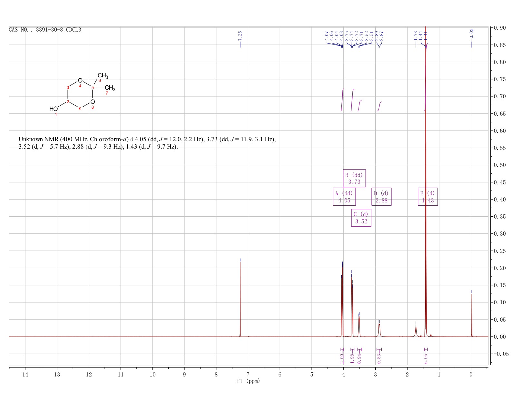
Task: Click oxygen atom labeled 4
Action: pyautogui.click(x=80, y=81)
